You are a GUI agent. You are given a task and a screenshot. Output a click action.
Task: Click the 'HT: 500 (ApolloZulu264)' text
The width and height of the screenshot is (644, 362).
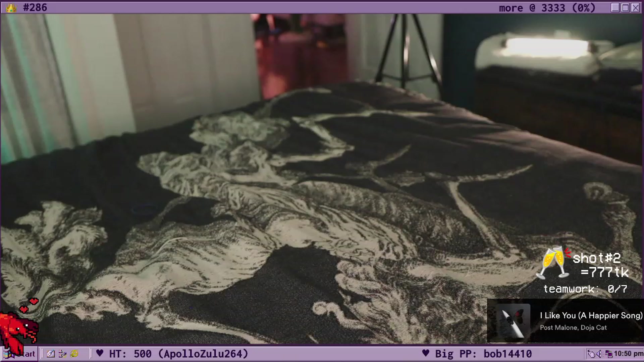click(x=179, y=354)
